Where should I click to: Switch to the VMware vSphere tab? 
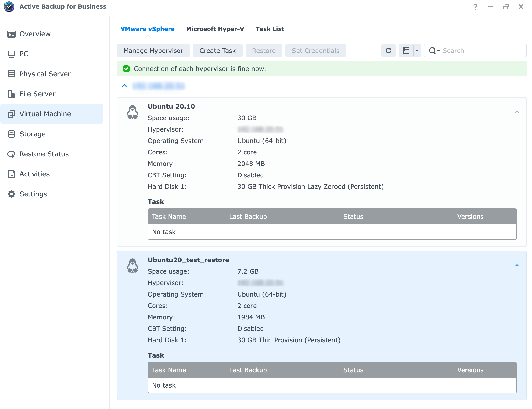[148, 29]
